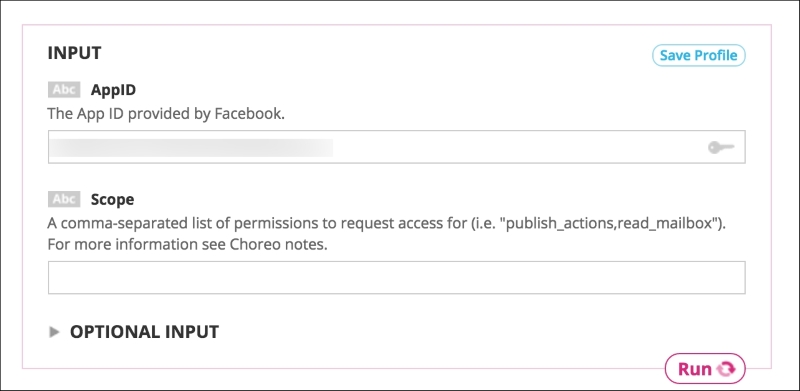This screenshot has height=391, width=800.
Task: Click the 'The App ID provided by Facebook' description
Action: 166,113
